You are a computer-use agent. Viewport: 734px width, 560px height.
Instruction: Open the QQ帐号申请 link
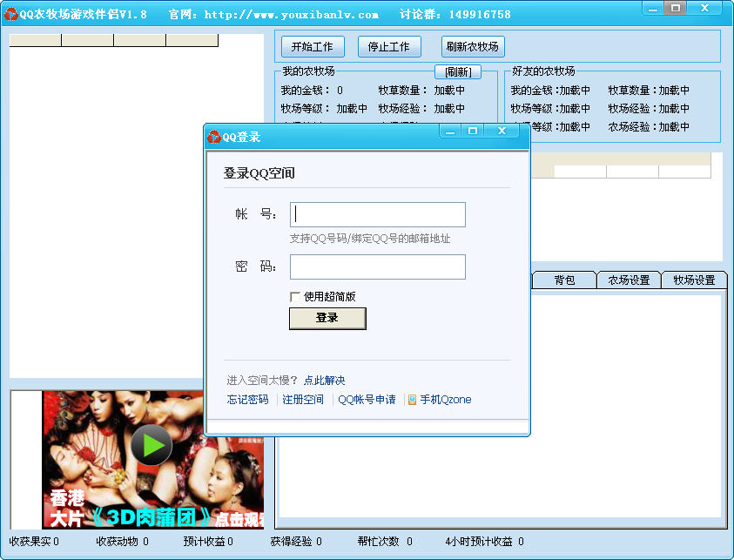click(367, 400)
